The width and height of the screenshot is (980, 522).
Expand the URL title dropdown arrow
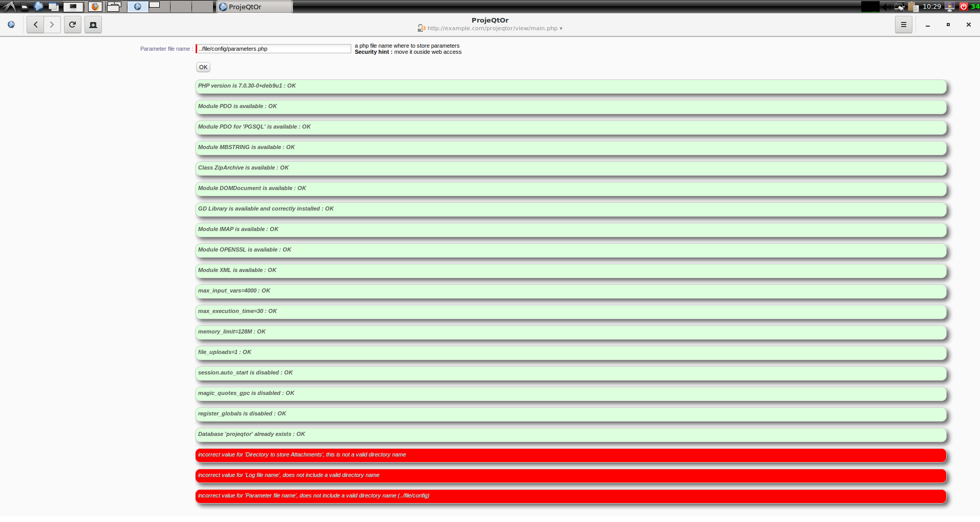click(x=561, y=29)
